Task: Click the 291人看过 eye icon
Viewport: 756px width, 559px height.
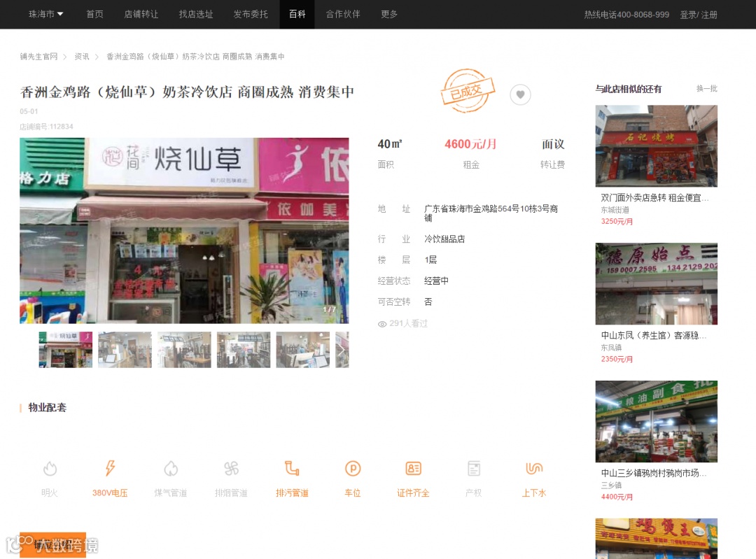Action: tap(382, 324)
